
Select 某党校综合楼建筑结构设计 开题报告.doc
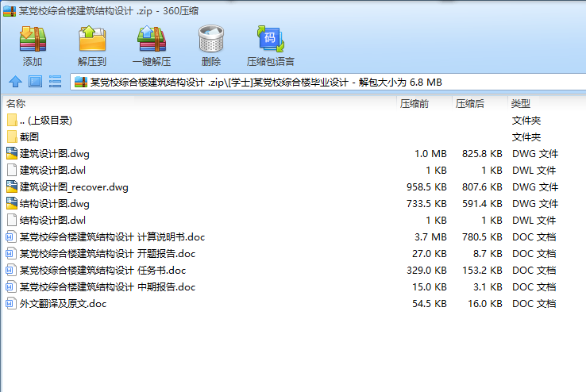tap(108, 253)
